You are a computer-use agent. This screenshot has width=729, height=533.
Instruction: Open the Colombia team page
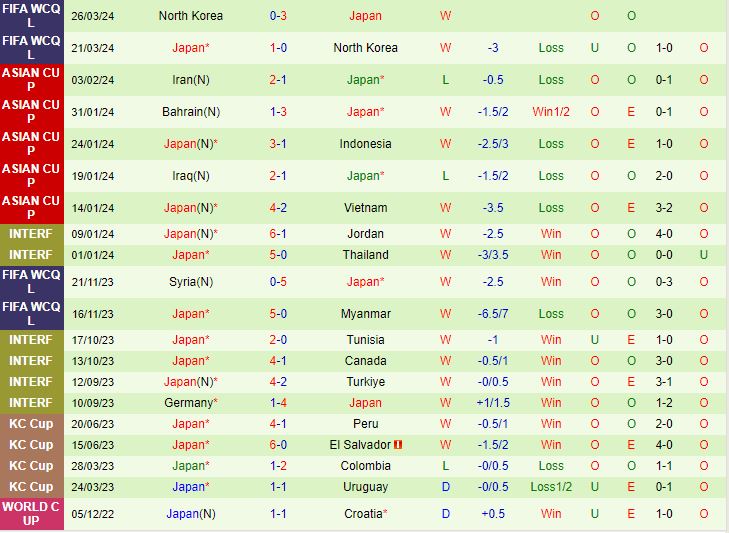365,466
